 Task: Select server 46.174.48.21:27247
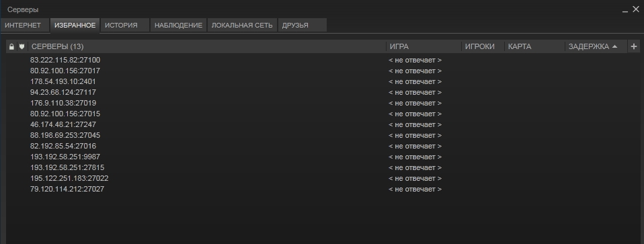(63, 124)
